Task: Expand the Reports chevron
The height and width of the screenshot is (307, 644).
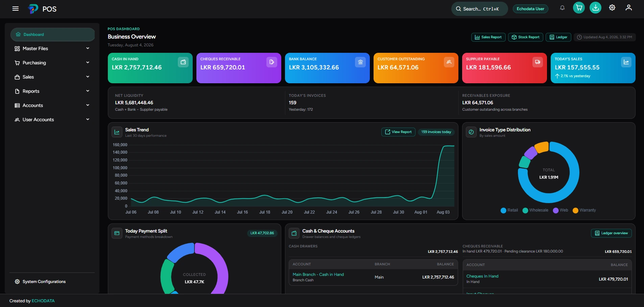Action: click(88, 91)
